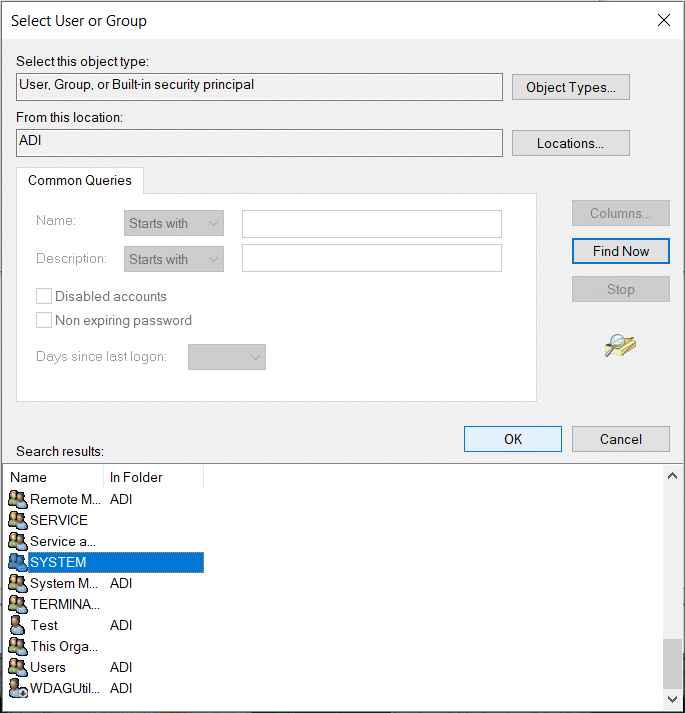This screenshot has width=685, height=713.
Task: Click the SYSTEM principal icon
Action: click(17, 562)
